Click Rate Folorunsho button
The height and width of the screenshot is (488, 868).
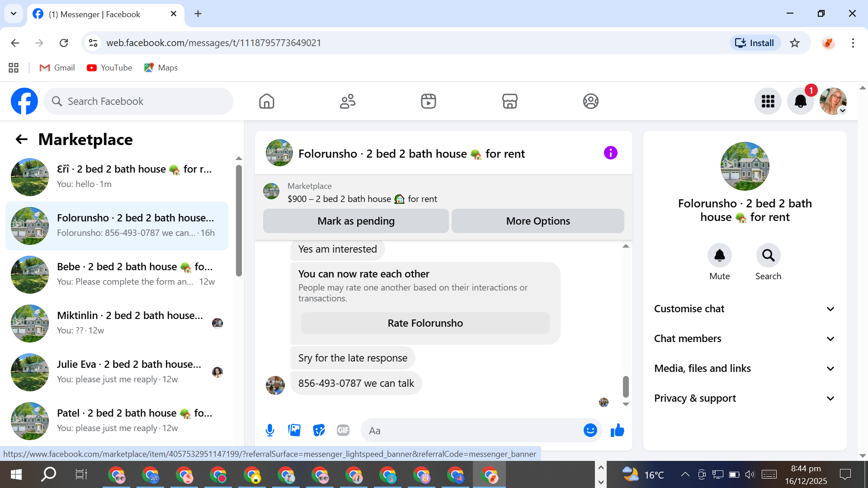point(425,323)
